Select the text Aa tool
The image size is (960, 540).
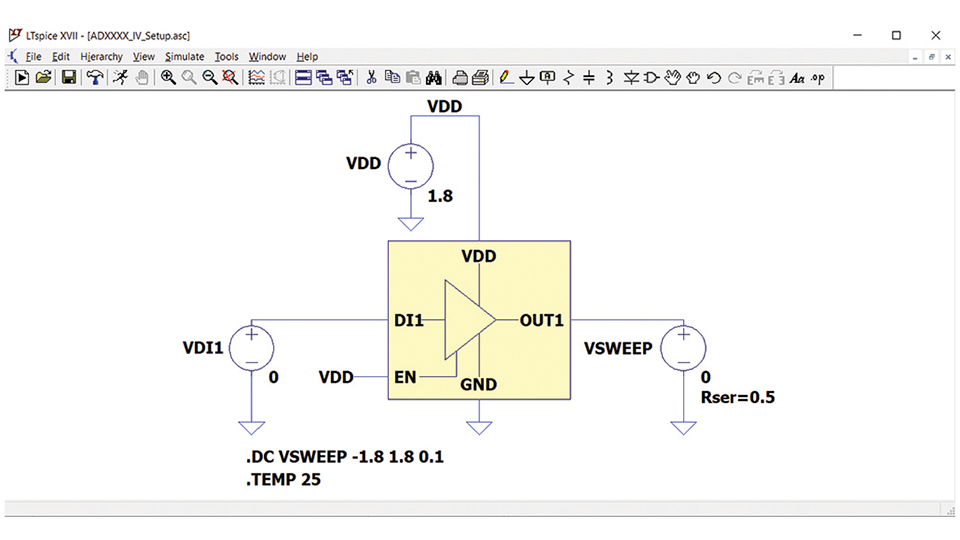[x=797, y=78]
